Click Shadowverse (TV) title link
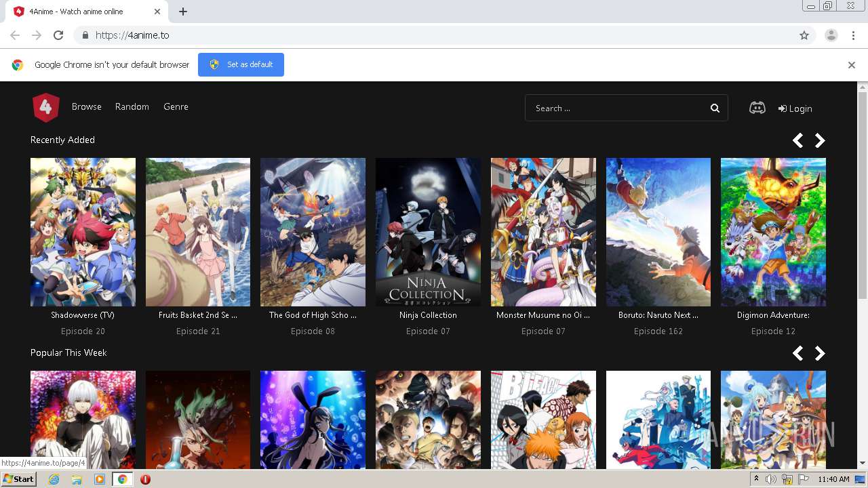Image resolution: width=868 pixels, height=488 pixels. [83, 315]
